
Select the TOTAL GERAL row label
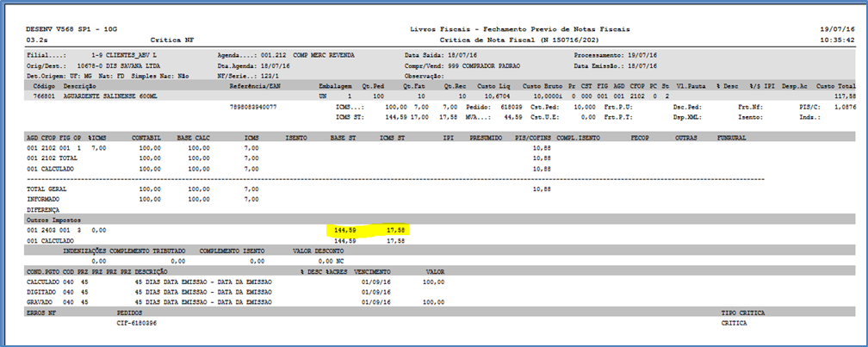point(46,189)
